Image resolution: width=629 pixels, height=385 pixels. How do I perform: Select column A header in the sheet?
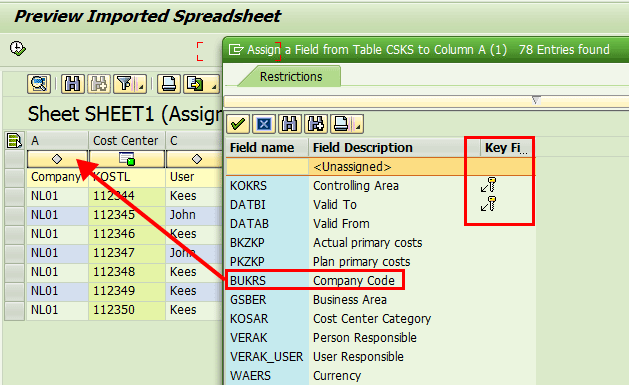click(57, 140)
